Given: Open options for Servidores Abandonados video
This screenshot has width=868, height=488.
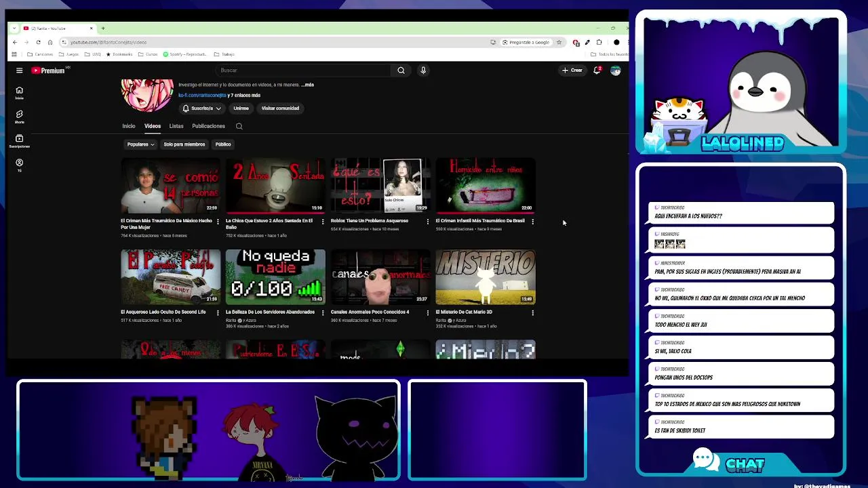Looking at the screenshot, I should [322, 312].
